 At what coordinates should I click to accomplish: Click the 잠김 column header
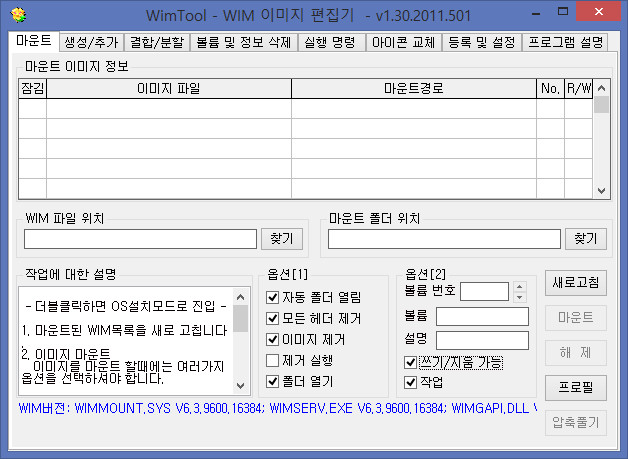click(x=33, y=89)
